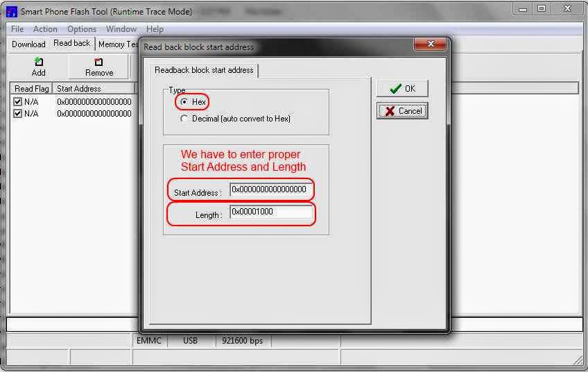The image size is (588, 372).
Task: Toggle the second N/A read flag checkbox
Action: click(17, 113)
